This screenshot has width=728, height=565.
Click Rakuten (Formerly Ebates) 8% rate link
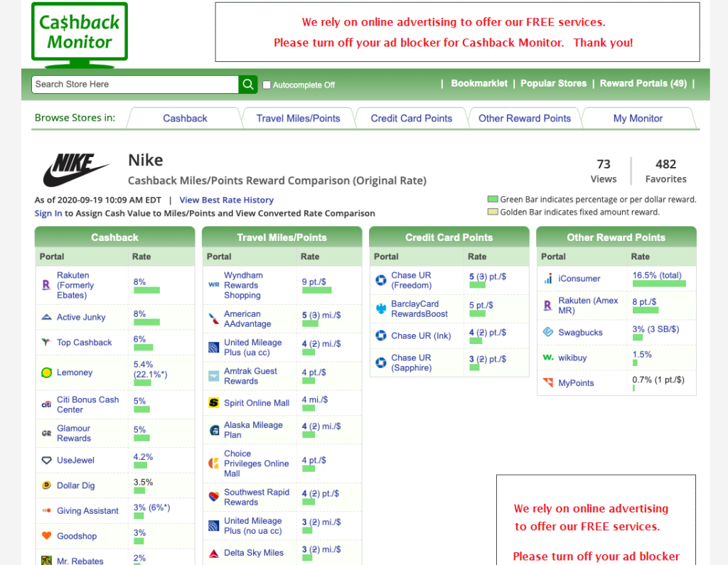139,282
